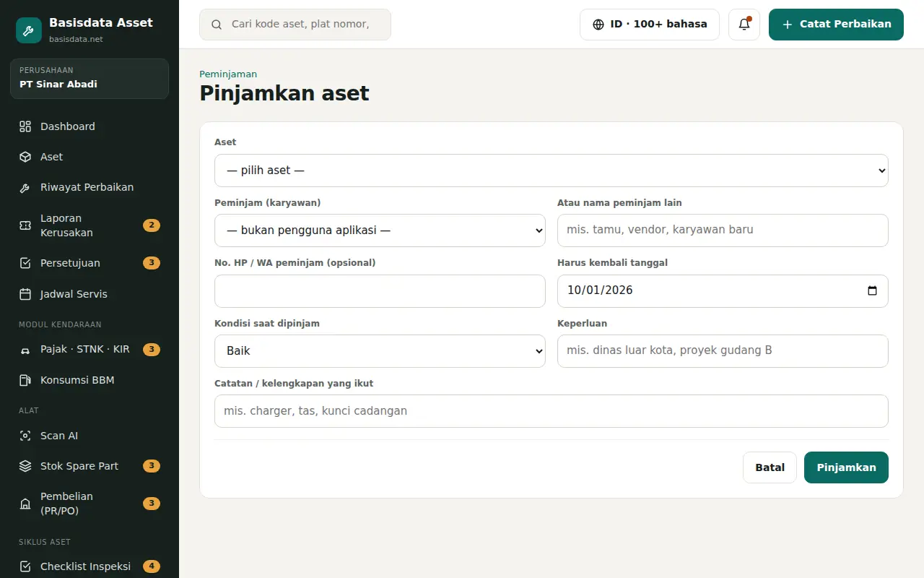924x578 pixels.
Task: Click the Scan AI icon
Action: point(25,436)
